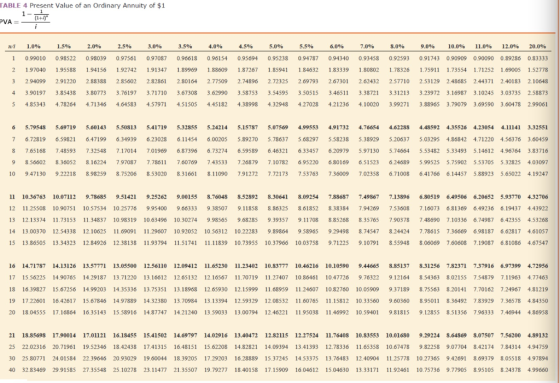Select the 1.0% column header
This screenshot has height=383, width=560.
(34, 46)
